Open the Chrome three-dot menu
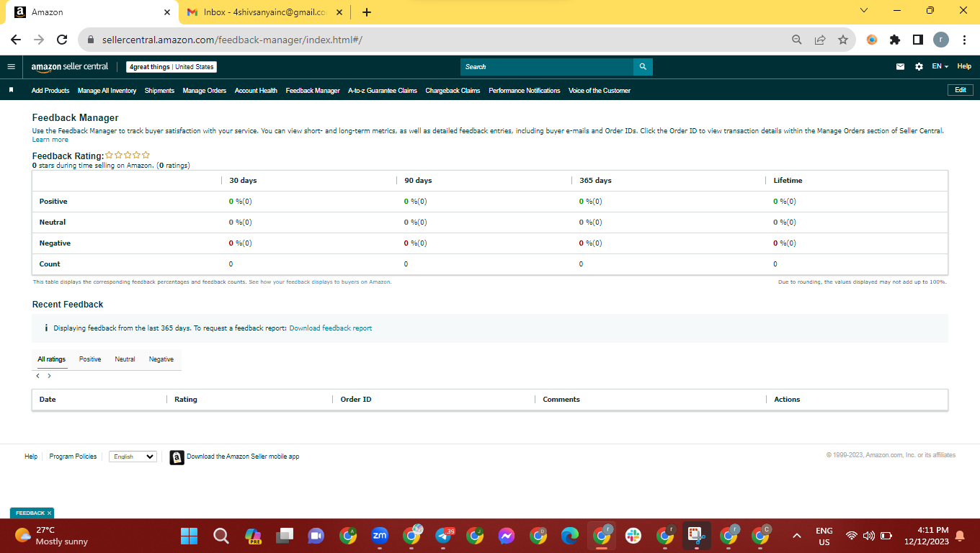 964,40
